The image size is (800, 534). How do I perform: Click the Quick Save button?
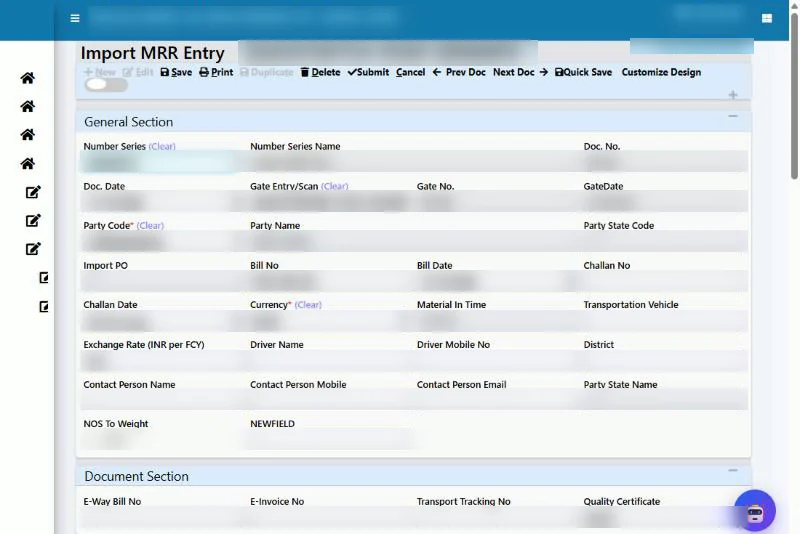tap(583, 72)
